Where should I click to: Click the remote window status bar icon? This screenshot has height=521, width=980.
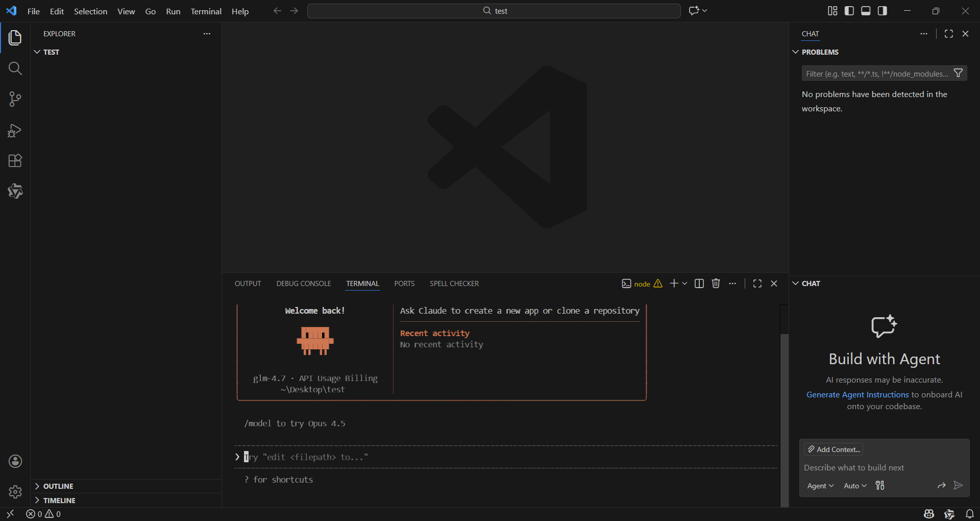pyautogui.click(x=10, y=514)
